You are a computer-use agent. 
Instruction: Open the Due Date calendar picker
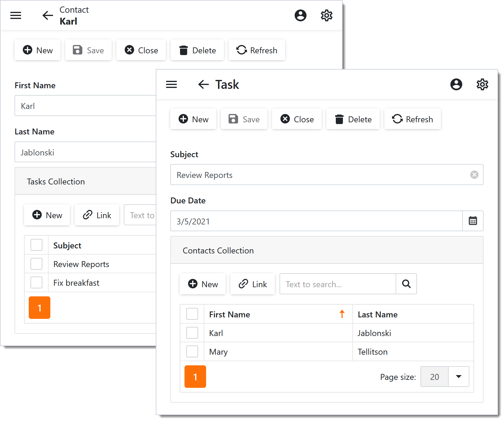coord(473,221)
